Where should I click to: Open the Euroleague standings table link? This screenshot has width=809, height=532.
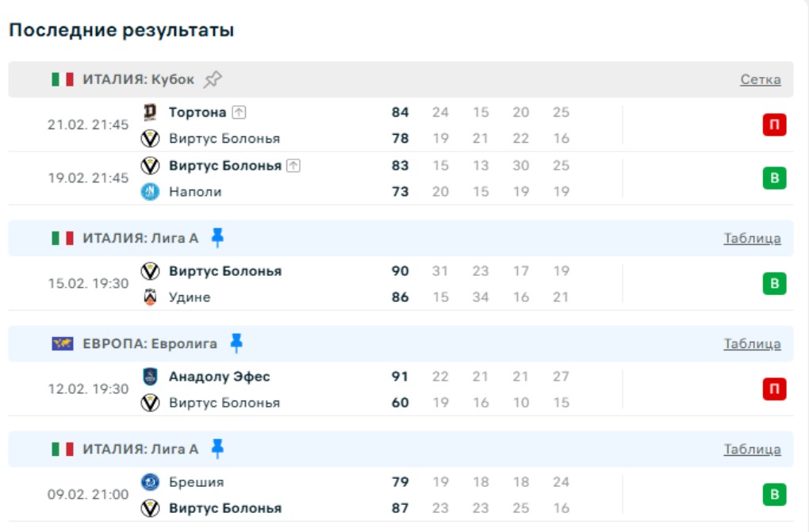(x=752, y=343)
